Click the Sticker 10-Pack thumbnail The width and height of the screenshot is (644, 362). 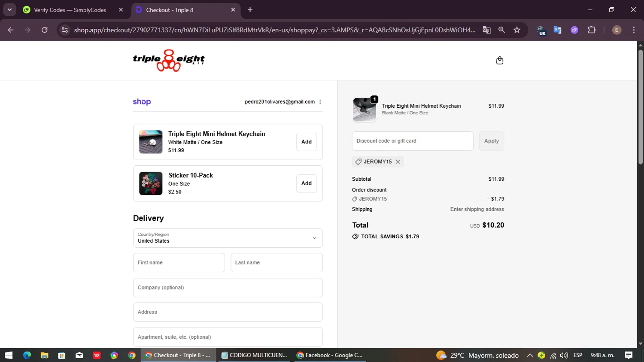tap(151, 183)
